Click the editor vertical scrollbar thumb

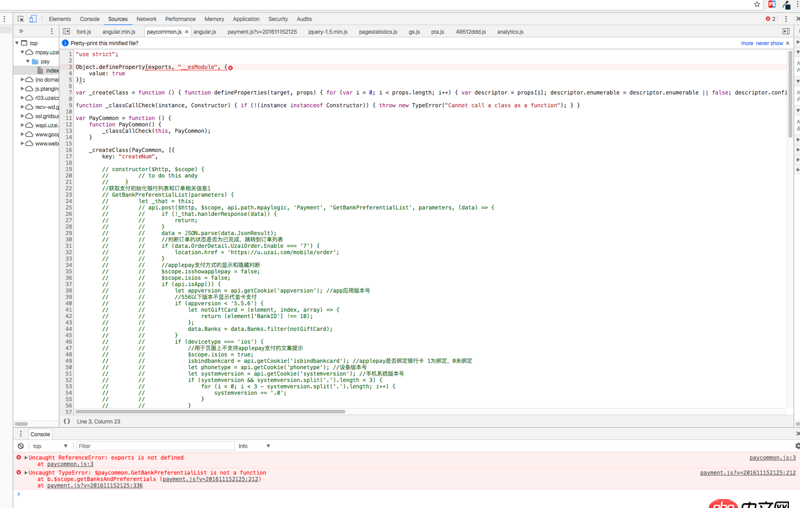(x=790, y=94)
